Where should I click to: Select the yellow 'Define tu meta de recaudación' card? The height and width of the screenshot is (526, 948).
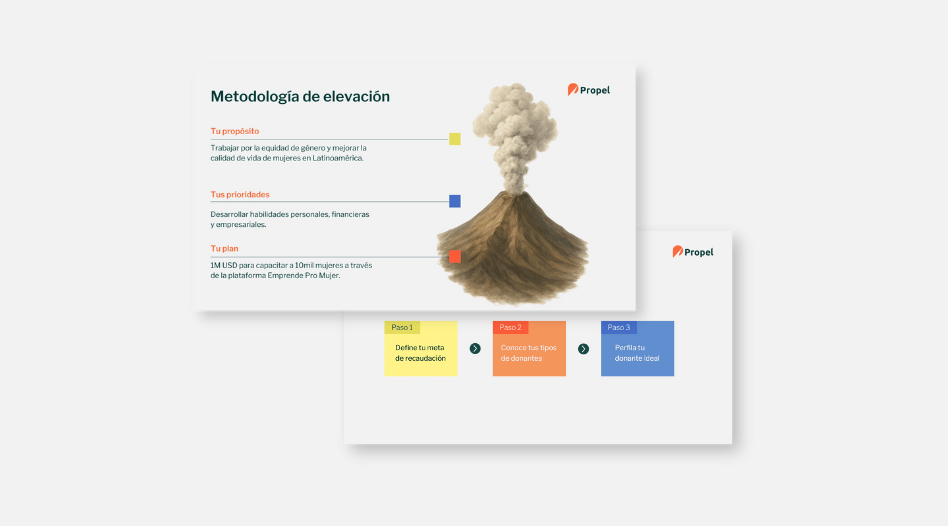[x=421, y=349]
